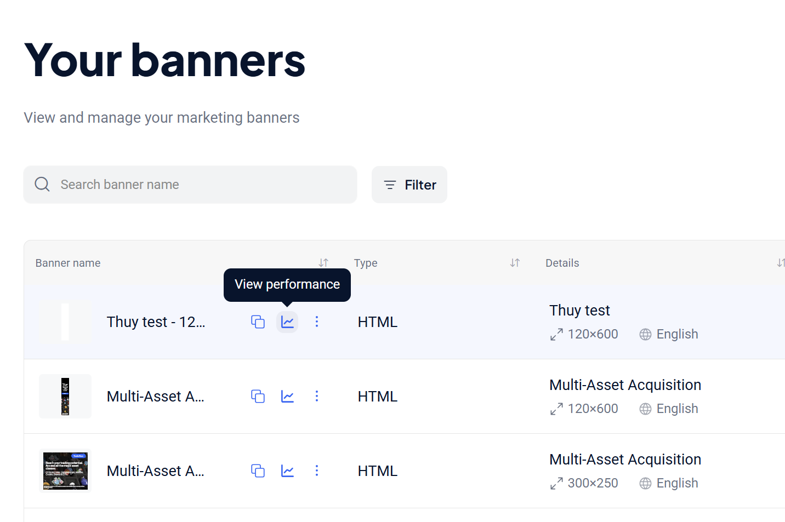Sort the table by Banner name

click(323, 263)
